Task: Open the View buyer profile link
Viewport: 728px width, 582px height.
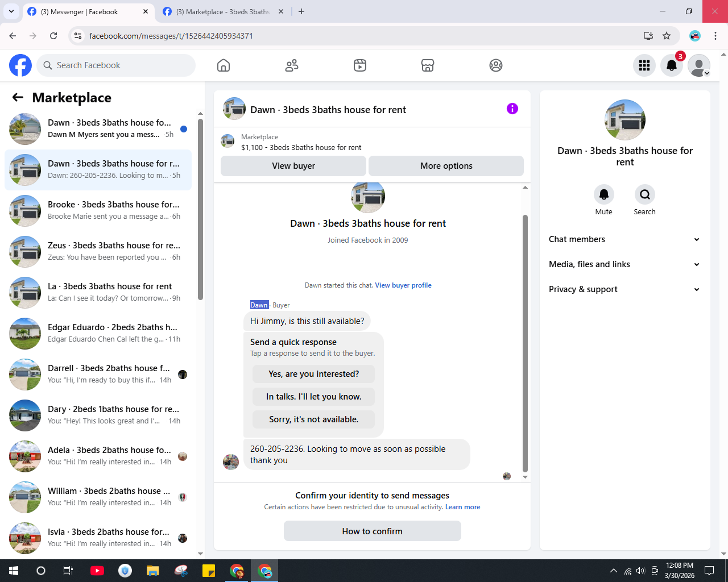Action: pyautogui.click(x=403, y=285)
